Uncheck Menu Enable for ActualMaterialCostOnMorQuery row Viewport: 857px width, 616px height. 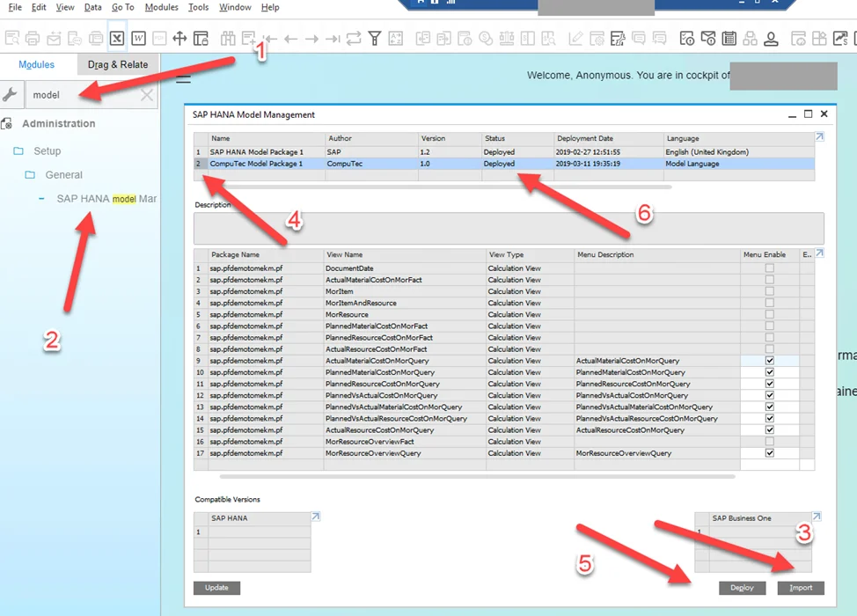pyautogui.click(x=770, y=361)
